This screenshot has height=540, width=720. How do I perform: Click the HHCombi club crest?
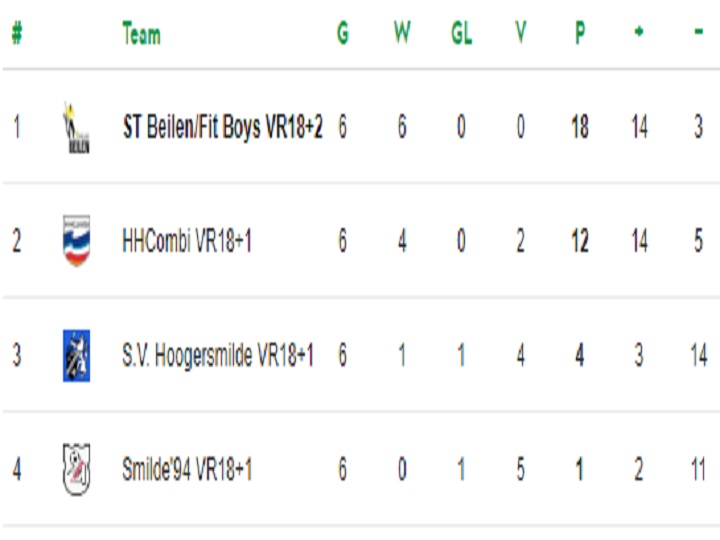pos(76,241)
